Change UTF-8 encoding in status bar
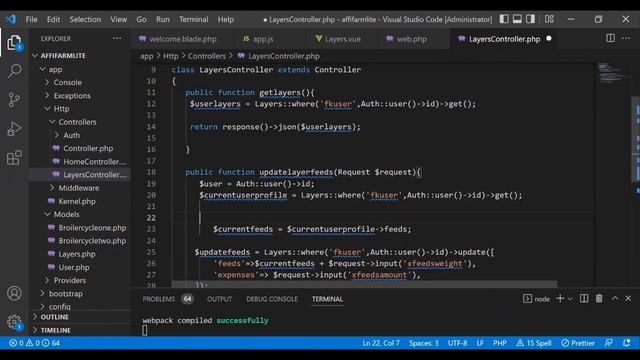The height and width of the screenshot is (360, 640). (457, 343)
